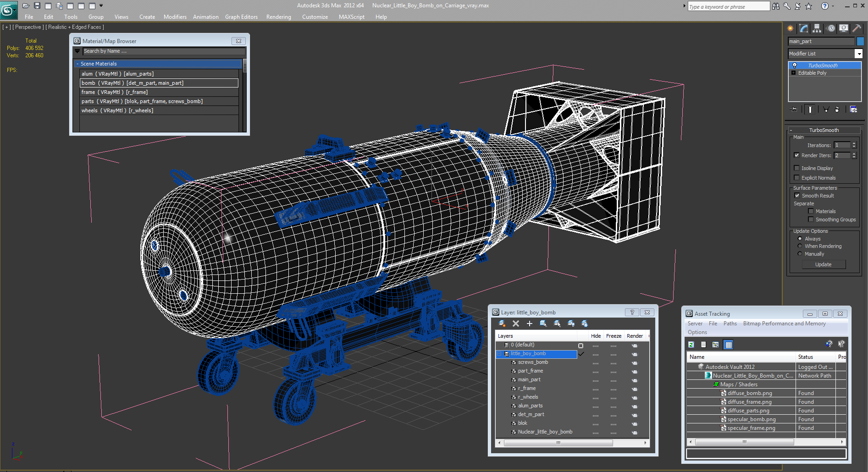Select When Rendering update option
This screenshot has width=868, height=472.
click(800, 246)
